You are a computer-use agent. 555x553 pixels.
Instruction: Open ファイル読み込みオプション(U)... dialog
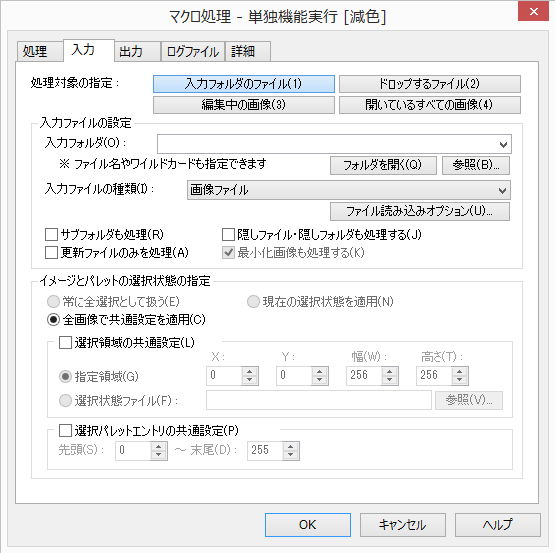pyautogui.click(x=420, y=211)
